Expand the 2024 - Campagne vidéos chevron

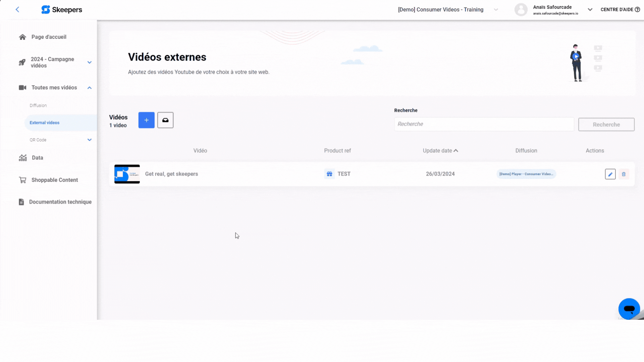[x=89, y=62]
